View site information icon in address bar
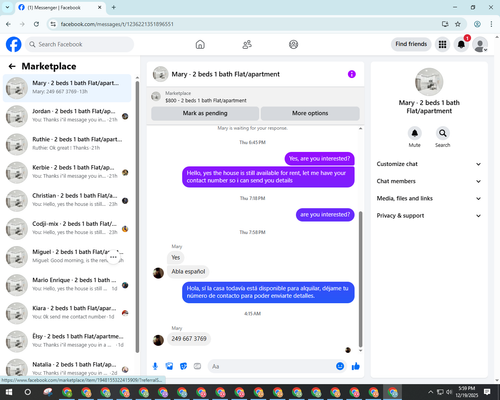 [53, 24]
